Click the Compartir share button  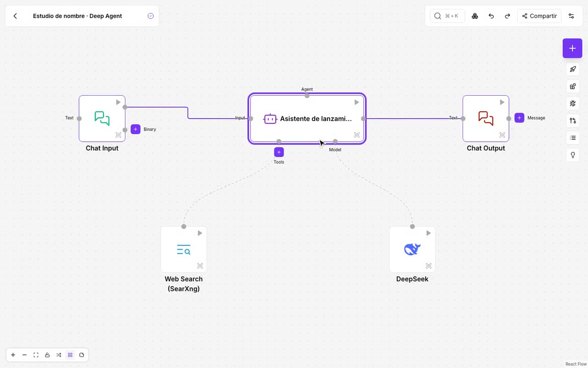(x=539, y=16)
